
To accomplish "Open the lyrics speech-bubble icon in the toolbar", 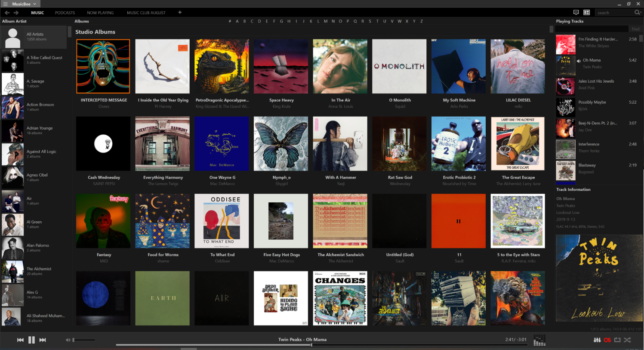I will point(576,12).
